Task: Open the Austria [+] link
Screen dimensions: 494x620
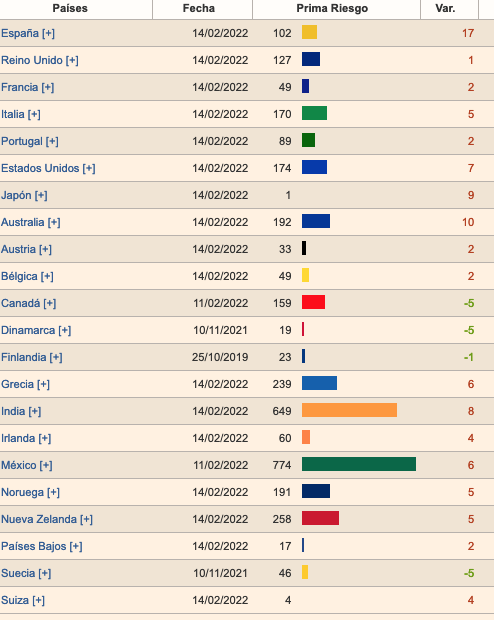Action: point(26,249)
